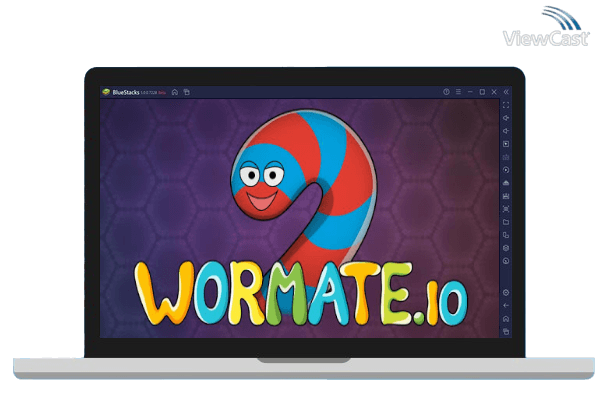This screenshot has height=414, width=602.
Task: Click the sync/rotate play icon in sidebar
Action: pyautogui.click(x=506, y=170)
